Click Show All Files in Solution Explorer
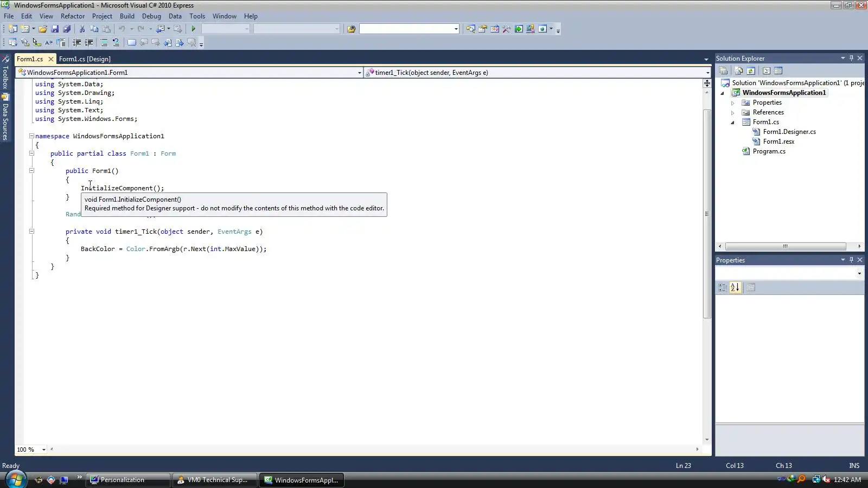This screenshot has height=488, width=868. pyautogui.click(x=739, y=70)
